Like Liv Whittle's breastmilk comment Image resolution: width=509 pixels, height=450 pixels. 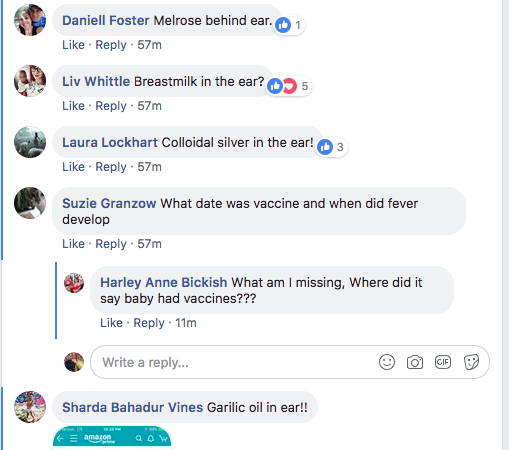73,106
